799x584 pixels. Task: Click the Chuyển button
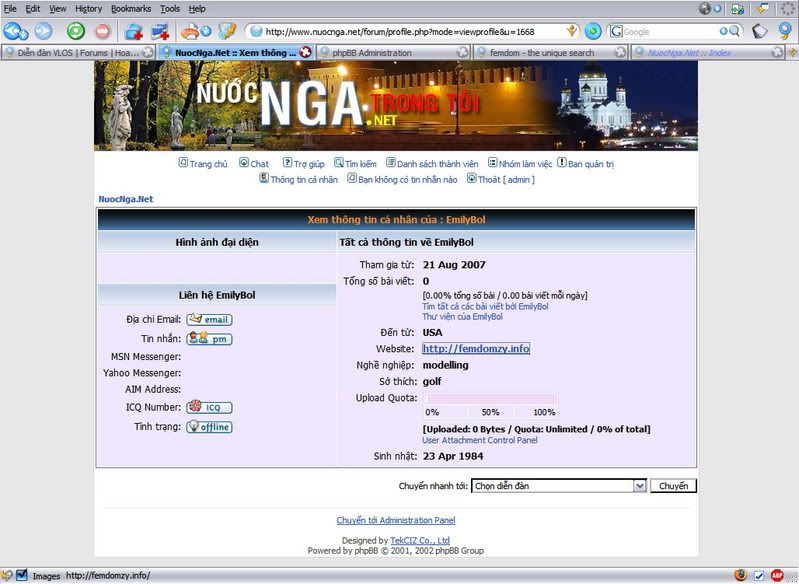click(x=673, y=486)
